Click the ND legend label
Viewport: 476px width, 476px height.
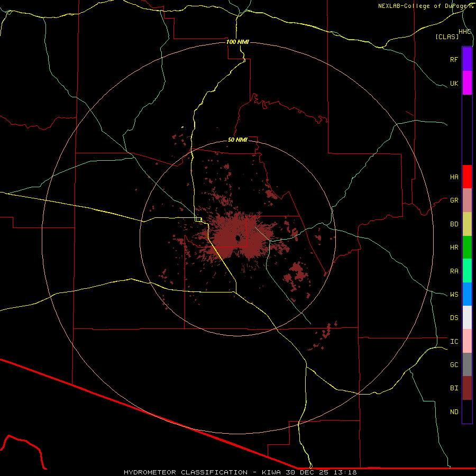pyautogui.click(x=454, y=412)
